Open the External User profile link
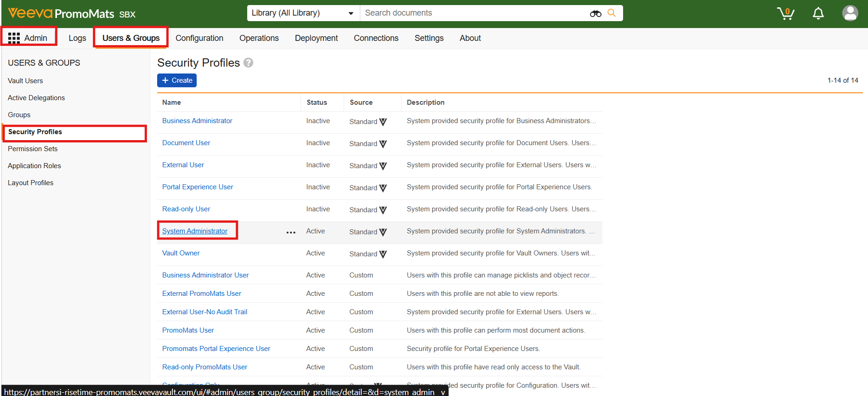This screenshot has width=868, height=396. [183, 165]
